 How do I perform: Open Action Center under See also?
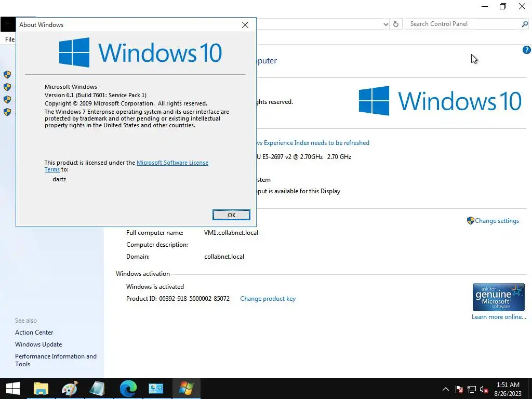[34, 332]
